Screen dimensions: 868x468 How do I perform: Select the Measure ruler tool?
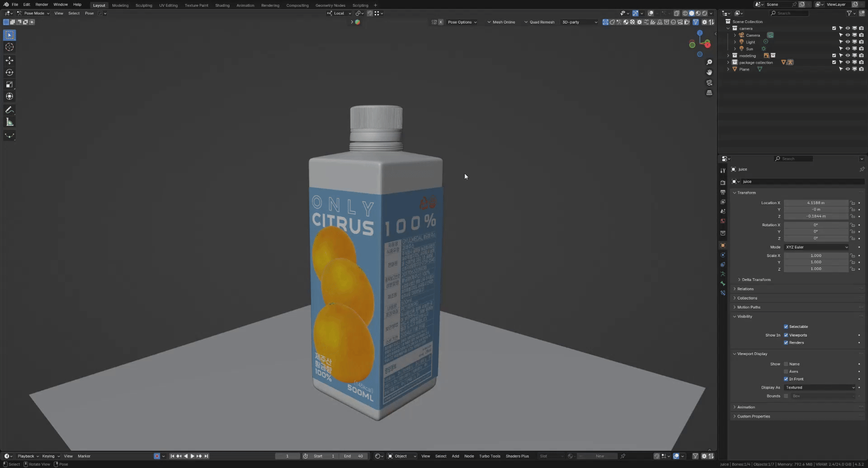click(x=9, y=122)
